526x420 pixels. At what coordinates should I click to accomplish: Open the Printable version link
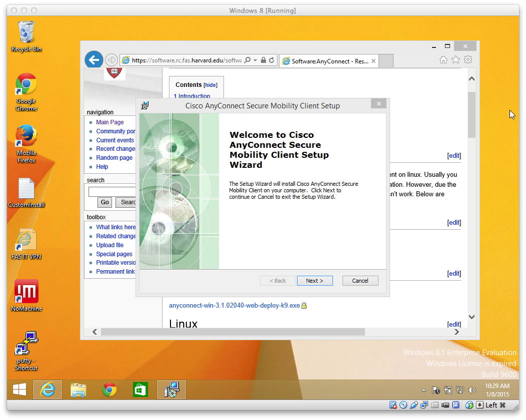click(x=115, y=263)
